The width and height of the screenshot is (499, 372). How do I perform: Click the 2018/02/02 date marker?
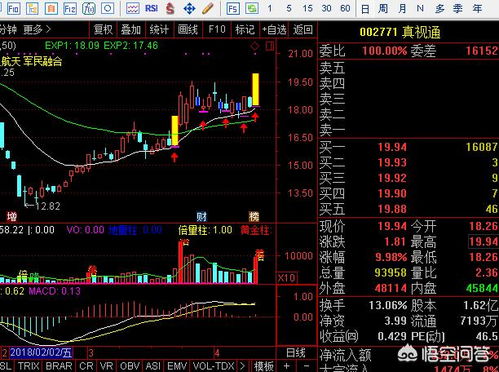pyautogui.click(x=41, y=353)
